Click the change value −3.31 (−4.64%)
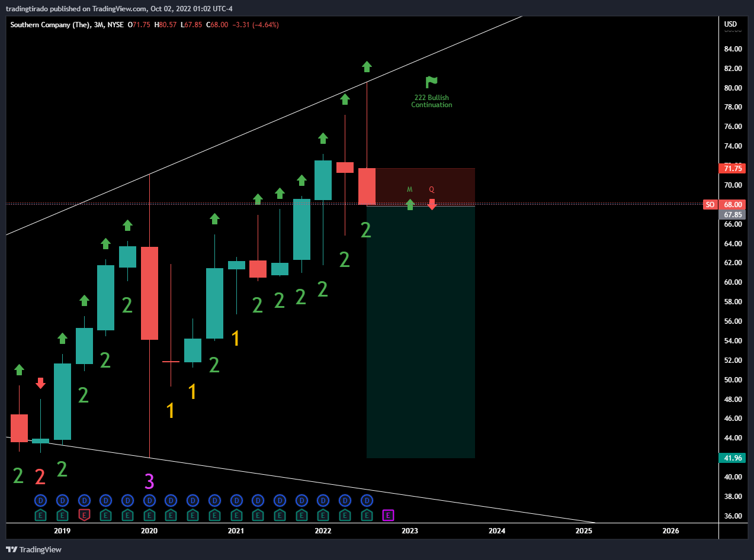This screenshot has height=560, width=754. (255, 25)
